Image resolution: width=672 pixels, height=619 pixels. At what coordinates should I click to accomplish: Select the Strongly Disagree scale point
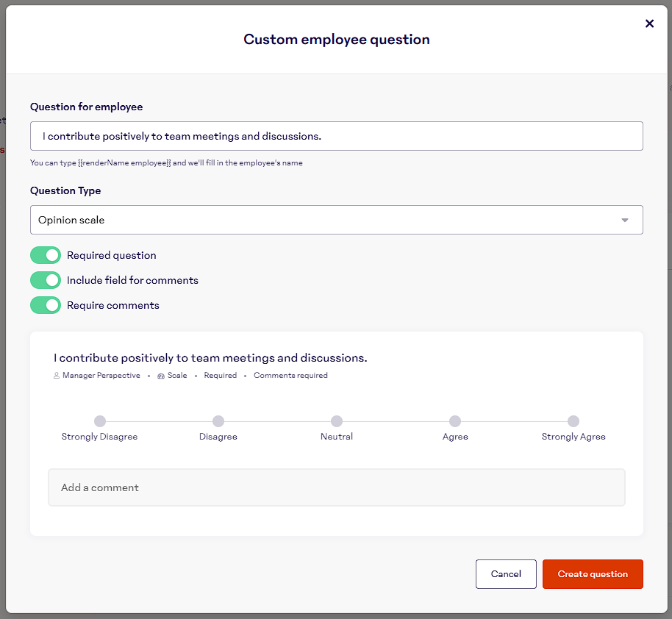(x=100, y=421)
